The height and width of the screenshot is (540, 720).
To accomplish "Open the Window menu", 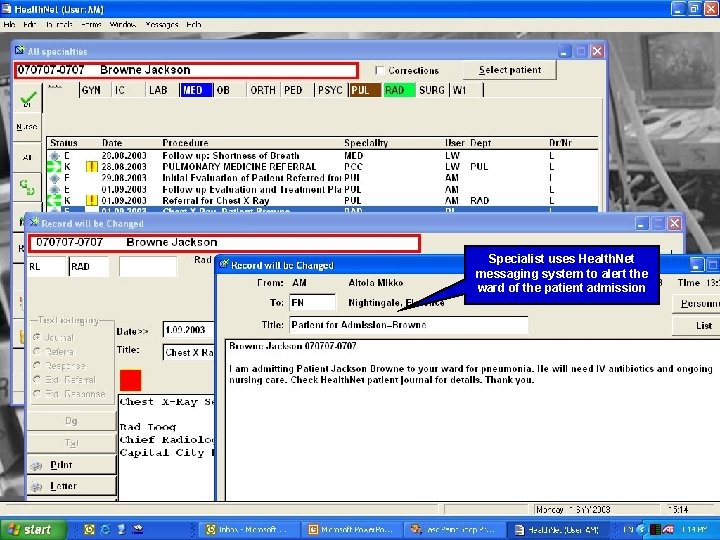I will click(x=123, y=24).
